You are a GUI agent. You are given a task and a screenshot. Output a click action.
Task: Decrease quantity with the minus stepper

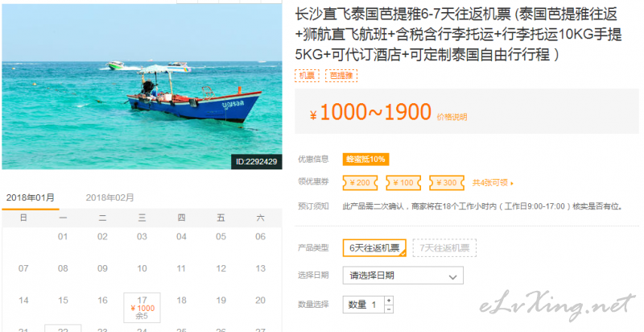click(389, 309)
